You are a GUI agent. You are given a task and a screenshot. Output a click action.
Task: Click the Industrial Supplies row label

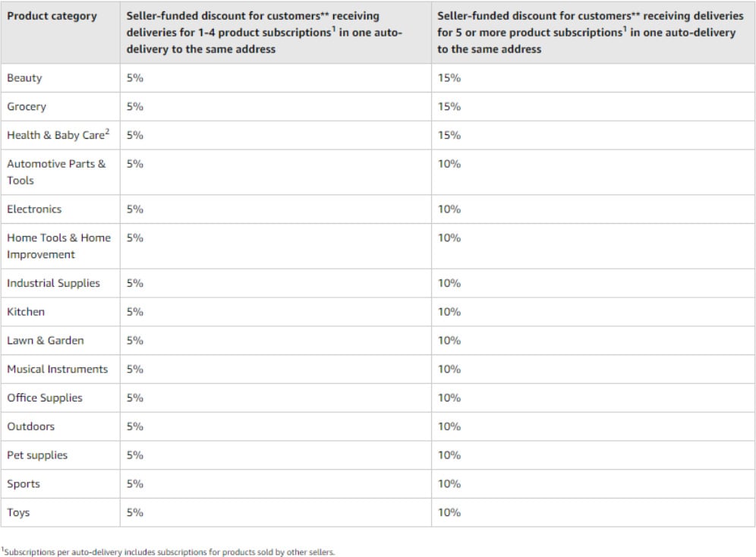click(x=53, y=283)
